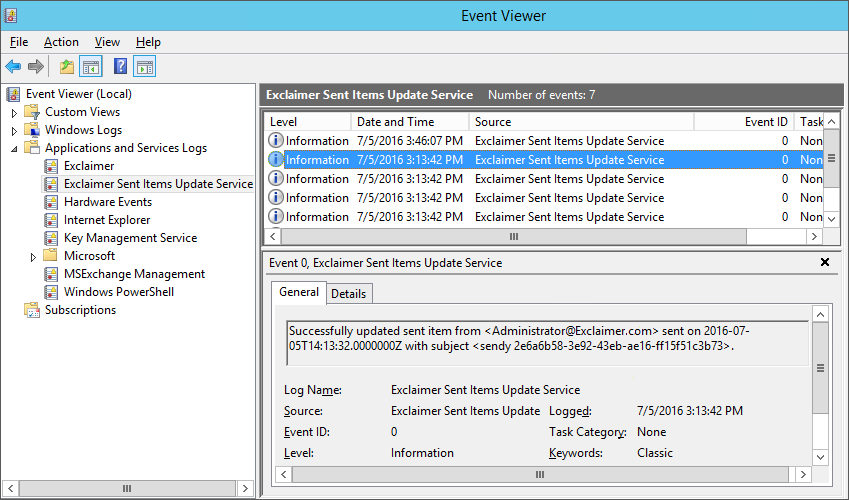Select Exclaimer Sent Items Update Service tree item
The image size is (849, 500).
coord(158,184)
